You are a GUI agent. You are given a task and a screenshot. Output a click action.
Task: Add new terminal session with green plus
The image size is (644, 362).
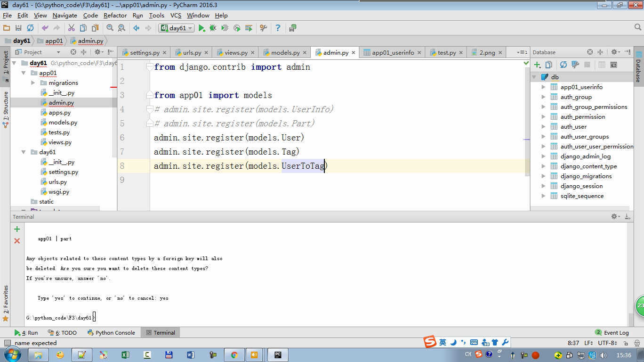tap(17, 229)
